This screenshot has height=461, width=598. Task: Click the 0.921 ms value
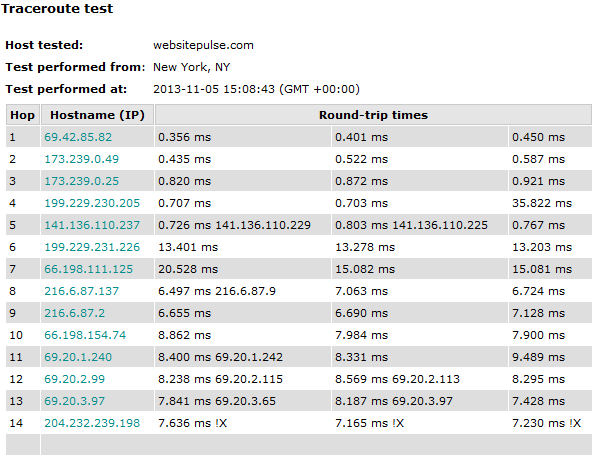click(538, 181)
